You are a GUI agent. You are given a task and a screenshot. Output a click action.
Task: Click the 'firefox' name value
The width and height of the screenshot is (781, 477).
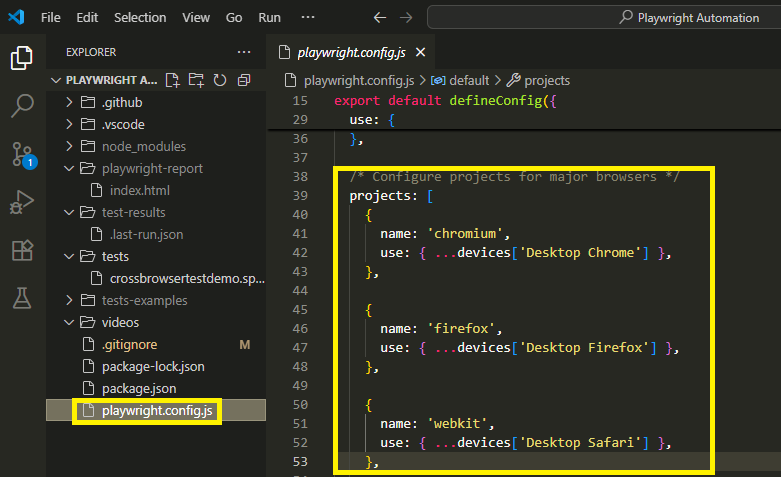pyautogui.click(x=461, y=328)
